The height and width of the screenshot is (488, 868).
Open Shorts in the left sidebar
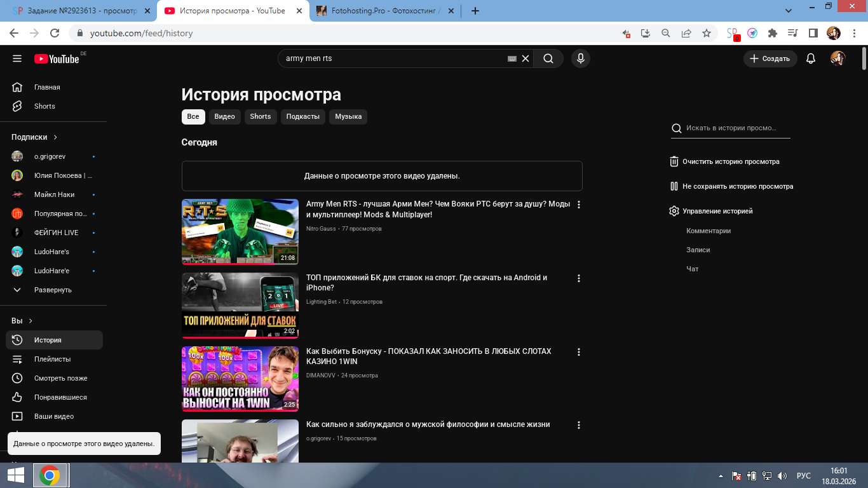(44, 106)
